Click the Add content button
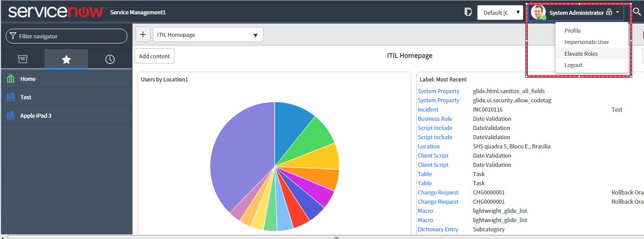 pos(154,56)
